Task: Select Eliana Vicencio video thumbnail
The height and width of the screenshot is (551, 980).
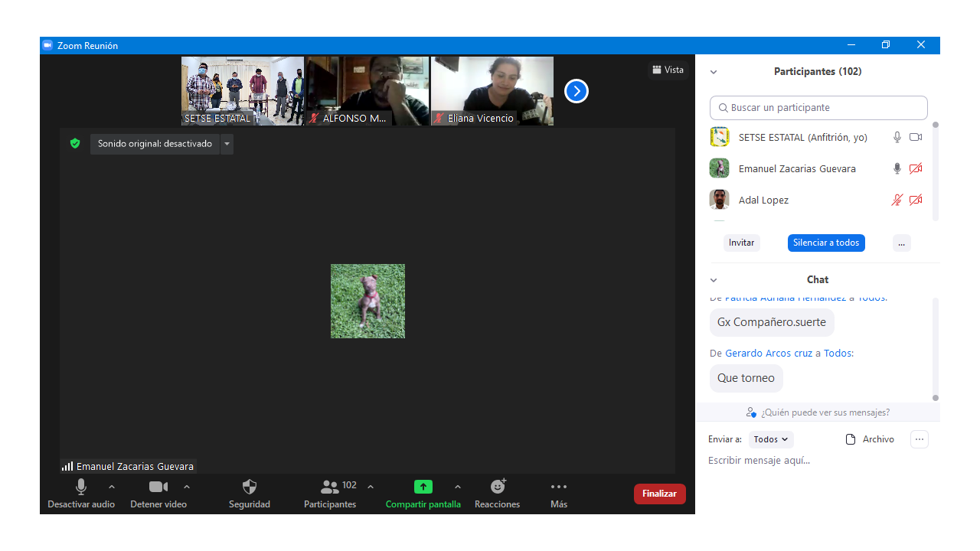Action: [x=492, y=91]
